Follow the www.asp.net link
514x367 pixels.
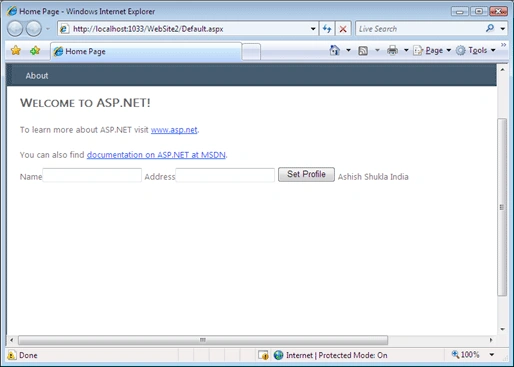pos(174,130)
